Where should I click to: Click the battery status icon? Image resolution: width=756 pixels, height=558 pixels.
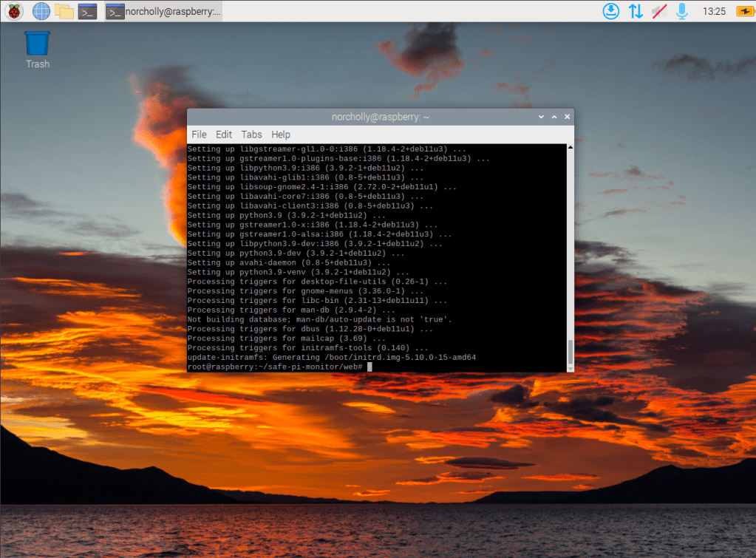pyautogui.click(x=742, y=11)
